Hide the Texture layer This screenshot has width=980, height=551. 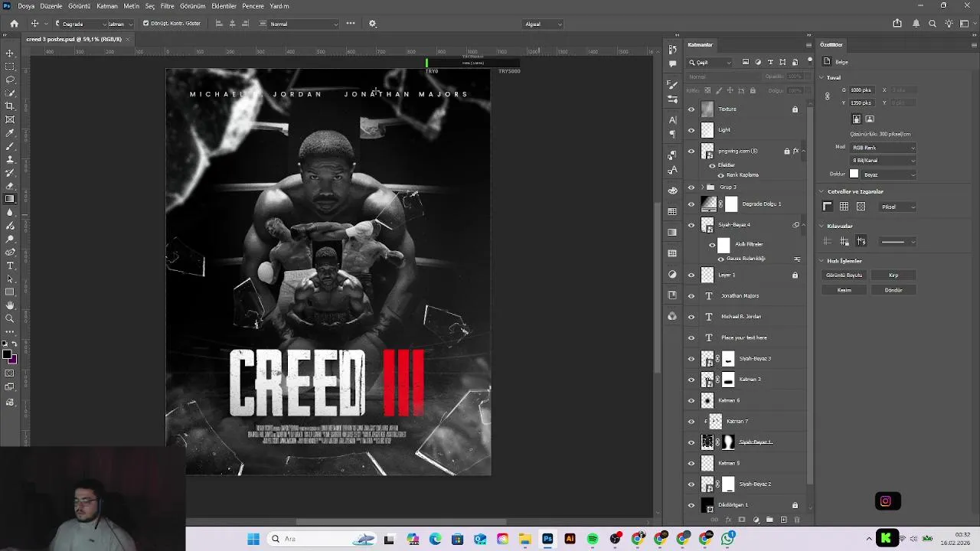click(691, 109)
